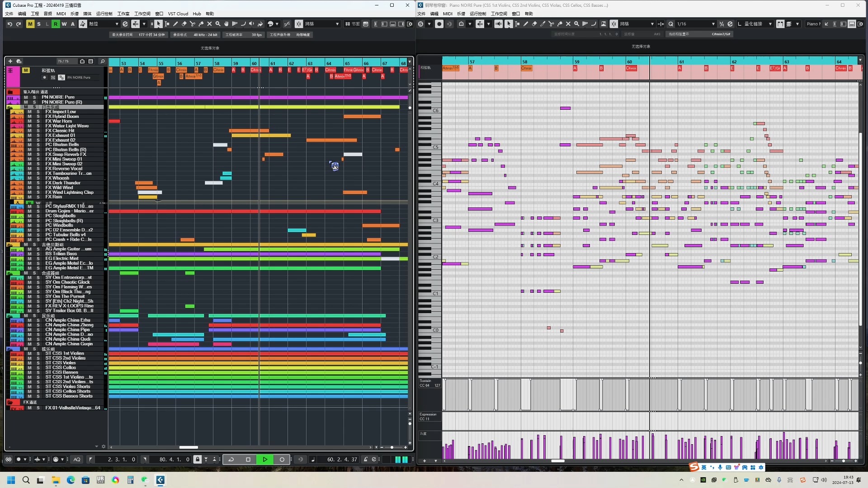Toggle the green Read automation R button

click(56, 24)
